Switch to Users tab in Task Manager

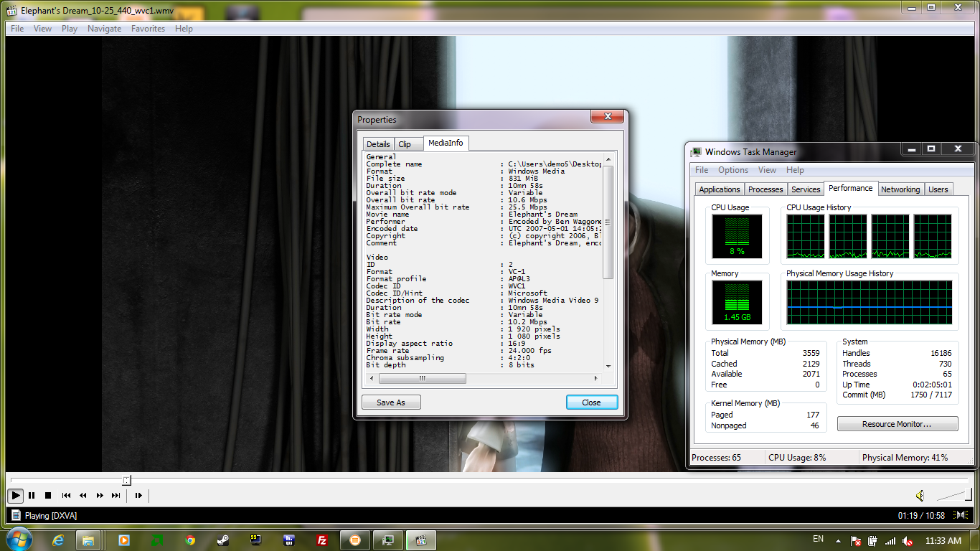(x=938, y=189)
